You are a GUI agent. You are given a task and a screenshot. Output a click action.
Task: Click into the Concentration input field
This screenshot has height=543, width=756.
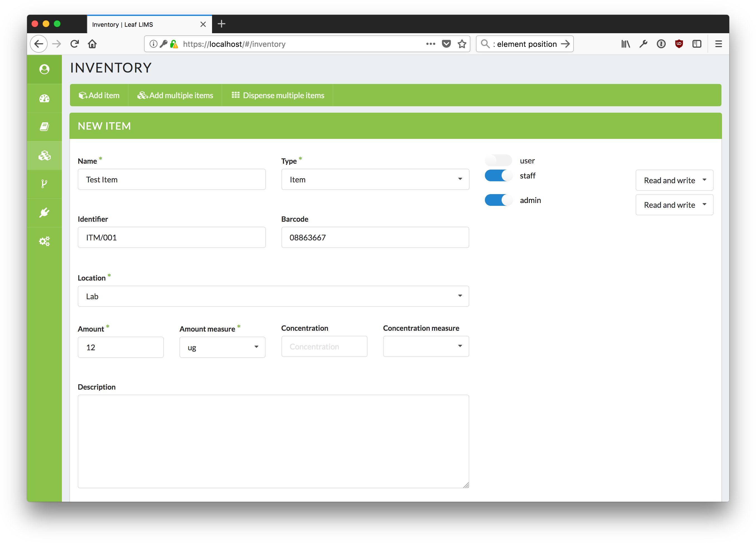(324, 347)
